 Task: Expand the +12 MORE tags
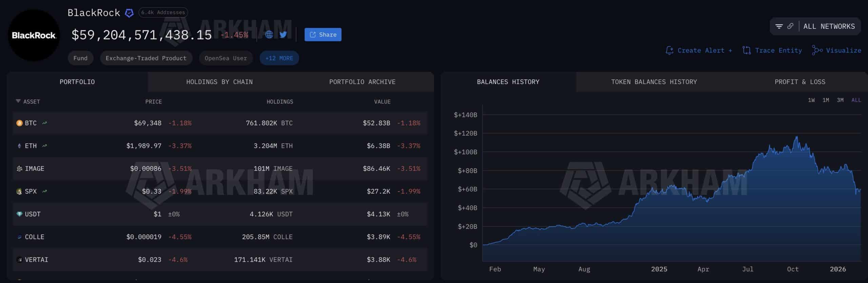click(x=279, y=58)
